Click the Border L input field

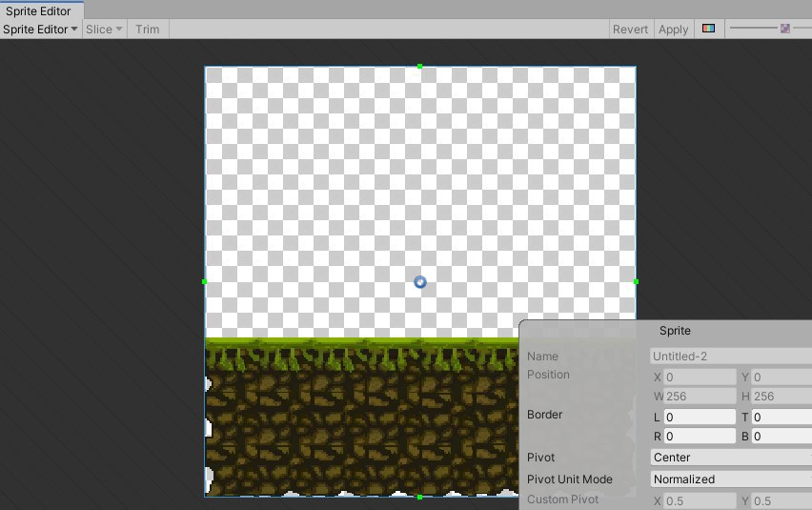click(x=700, y=417)
